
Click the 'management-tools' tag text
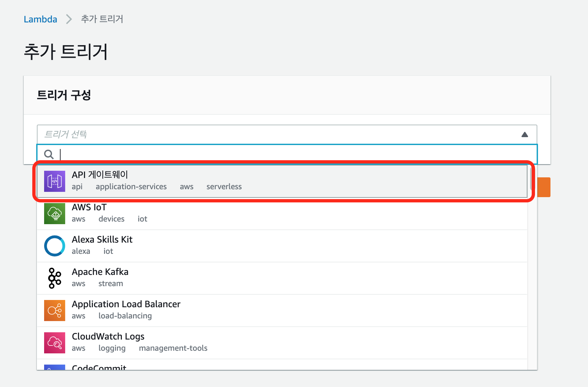click(x=173, y=348)
